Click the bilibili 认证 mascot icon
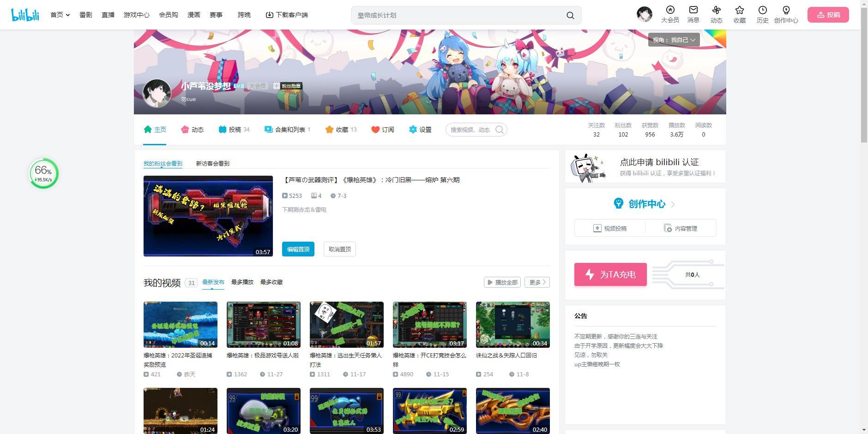 (x=587, y=168)
